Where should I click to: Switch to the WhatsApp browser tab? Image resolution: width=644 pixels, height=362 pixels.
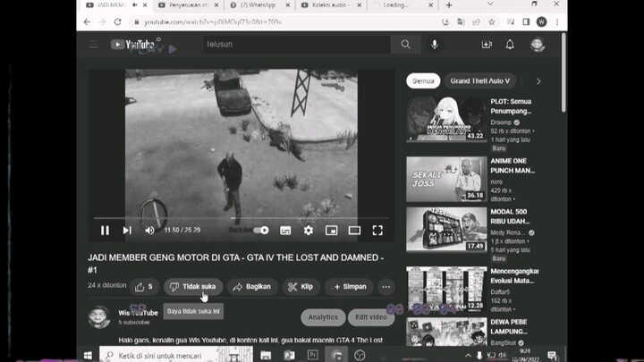tap(259, 5)
